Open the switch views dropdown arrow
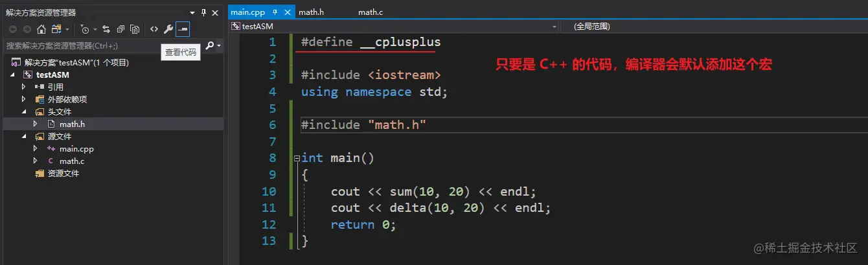Screen dimensions: 868x265 (x=67, y=29)
